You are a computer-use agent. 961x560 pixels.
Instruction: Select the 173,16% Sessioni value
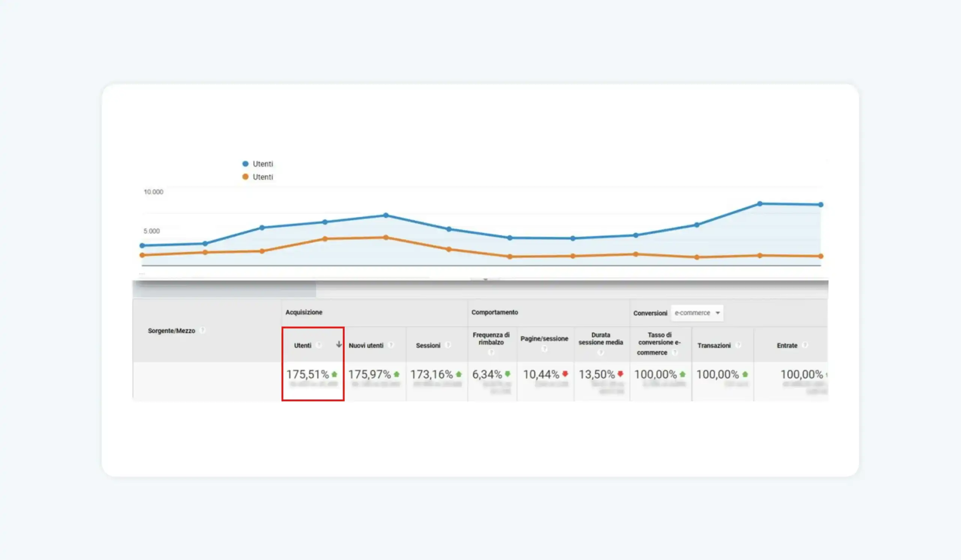[x=432, y=374]
